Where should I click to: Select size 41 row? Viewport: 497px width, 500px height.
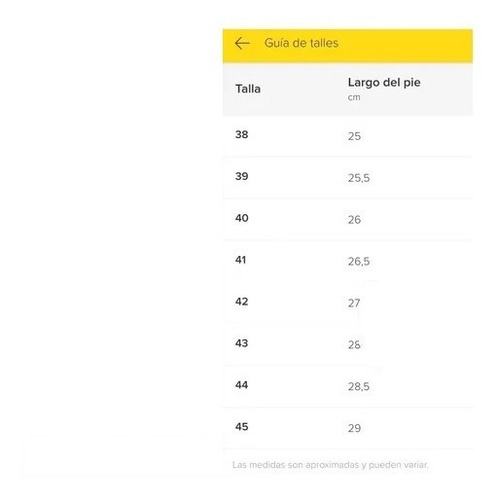point(348,261)
